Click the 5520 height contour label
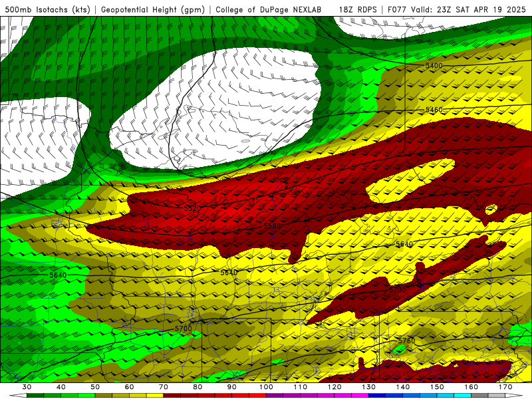This screenshot has width=532, height=399. click(x=192, y=208)
